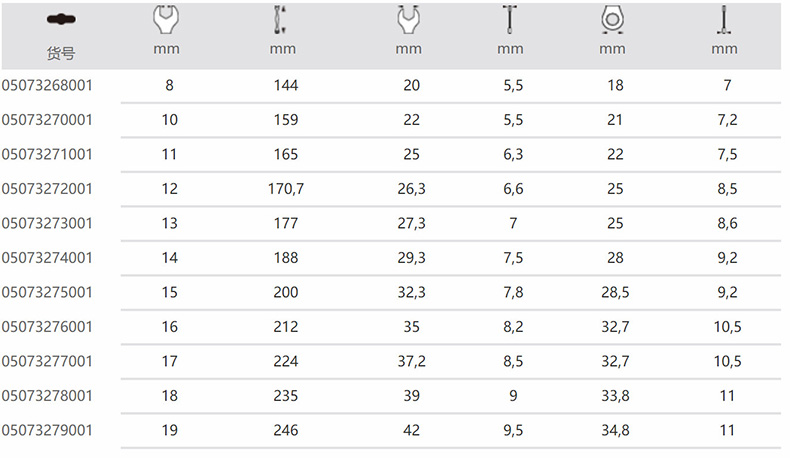Click the 34,8 value in bottom row
The image size is (790, 458).
pyautogui.click(x=615, y=430)
